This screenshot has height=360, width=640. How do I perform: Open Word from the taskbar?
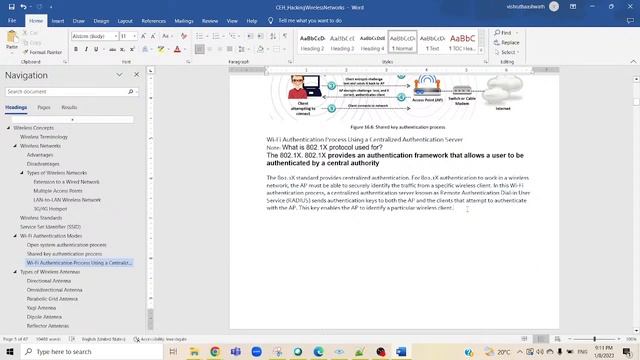click(x=401, y=351)
